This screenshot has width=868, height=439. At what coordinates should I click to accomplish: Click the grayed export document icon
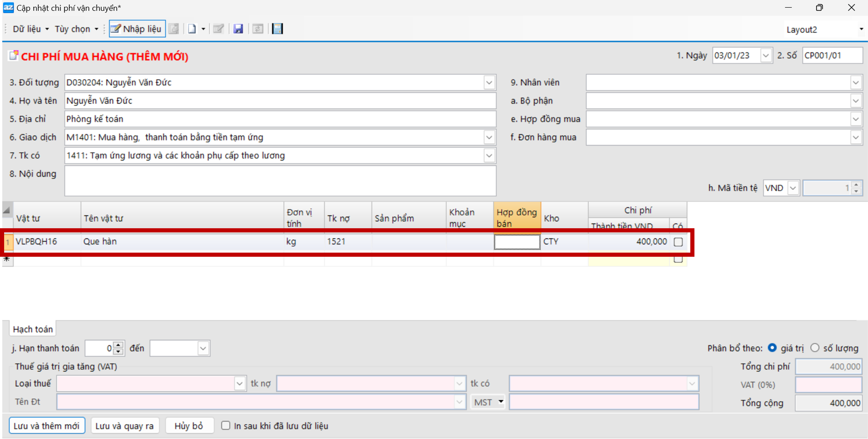(x=174, y=29)
